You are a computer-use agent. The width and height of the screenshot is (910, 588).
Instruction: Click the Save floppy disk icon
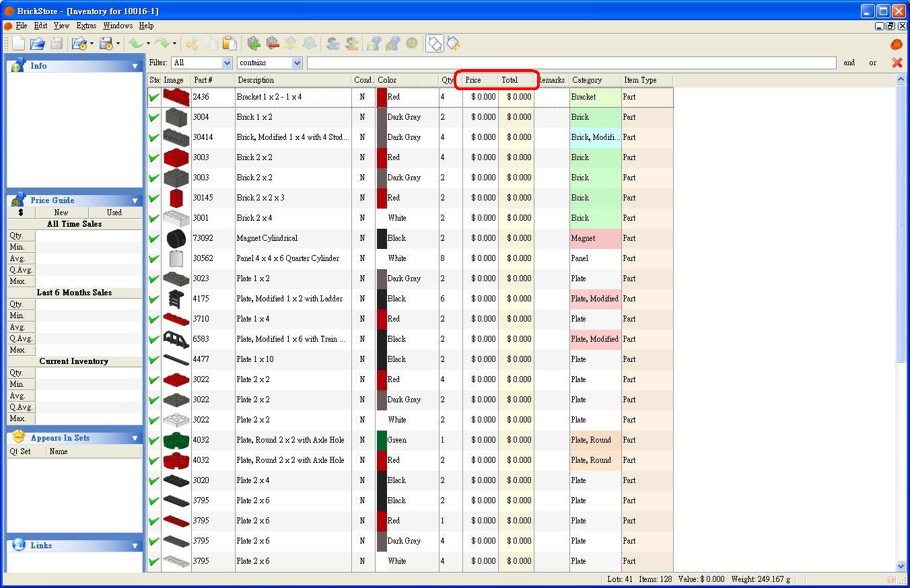coord(57,44)
